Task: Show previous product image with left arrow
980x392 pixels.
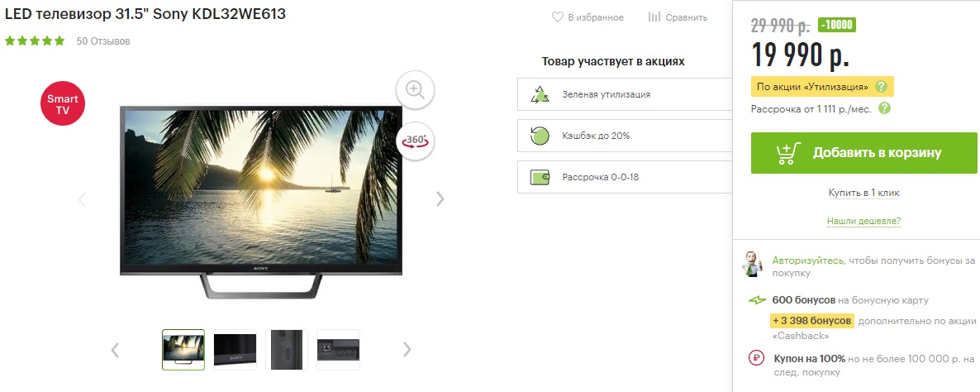Action: 82,199
